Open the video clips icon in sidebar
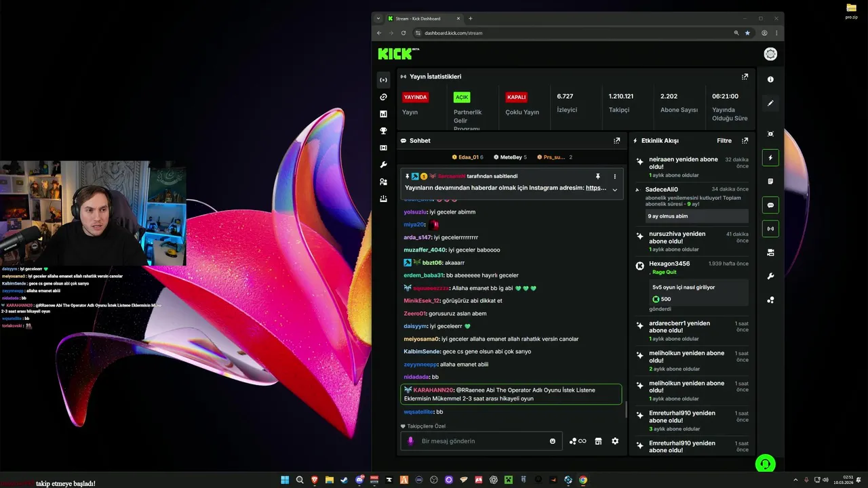This screenshot has height=488, width=868. 383,148
